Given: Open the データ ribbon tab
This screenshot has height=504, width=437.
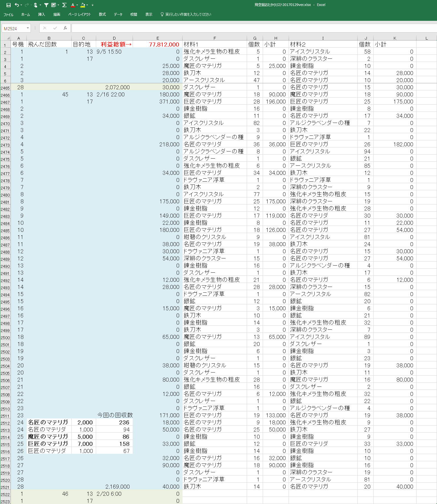Looking at the screenshot, I should tap(118, 14).
